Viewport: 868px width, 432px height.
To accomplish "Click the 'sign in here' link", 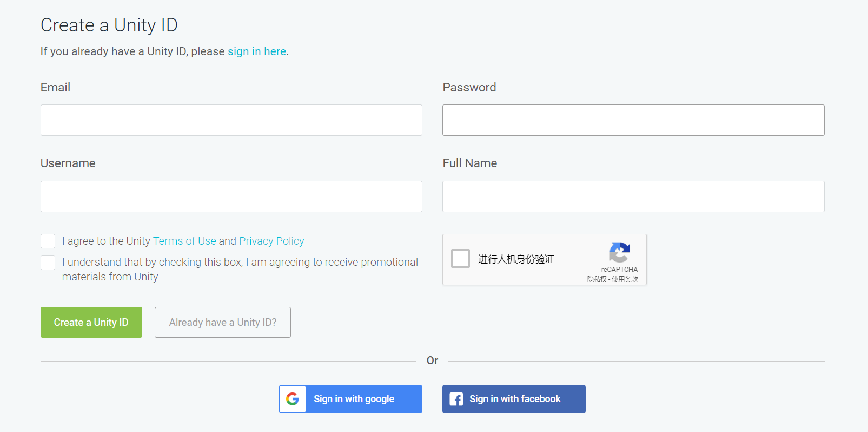I will coord(257,51).
